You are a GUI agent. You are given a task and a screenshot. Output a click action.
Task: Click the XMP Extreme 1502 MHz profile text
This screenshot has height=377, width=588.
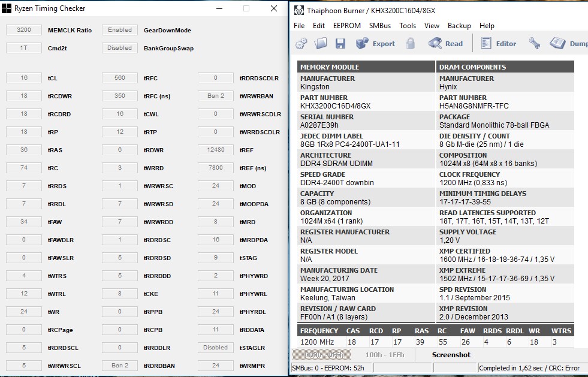tap(497, 279)
